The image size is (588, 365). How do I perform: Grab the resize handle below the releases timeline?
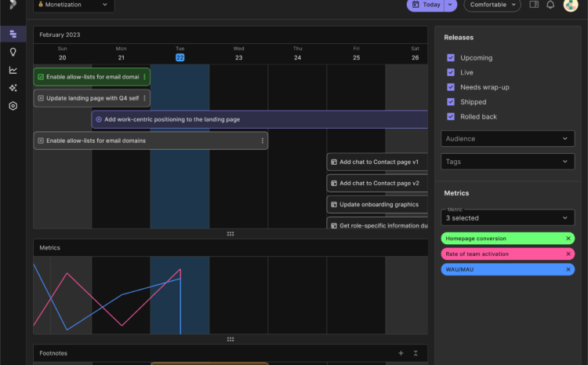[230, 234]
